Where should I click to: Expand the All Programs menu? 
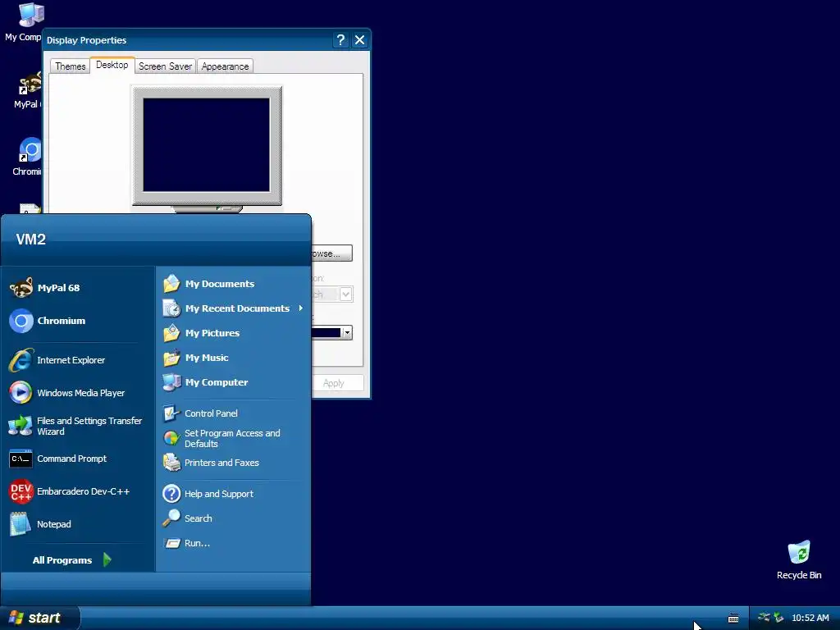(x=72, y=560)
